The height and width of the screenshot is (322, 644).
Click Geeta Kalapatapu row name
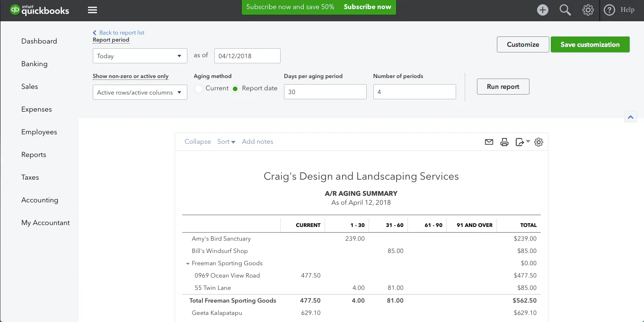[217, 313]
